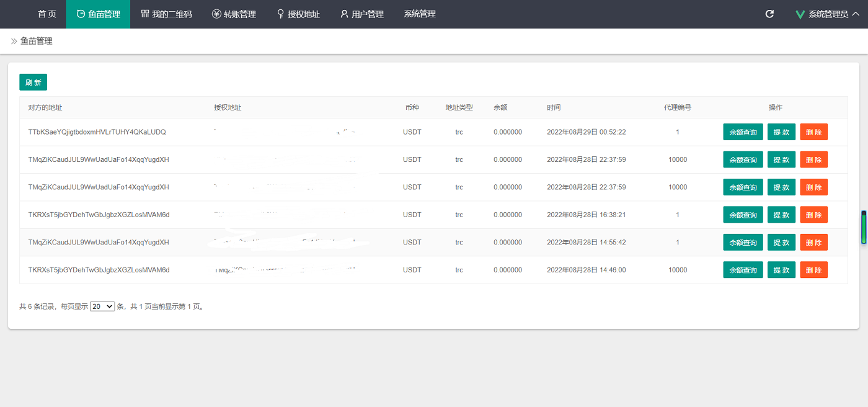868x407 pixels.
Task: Expand the 系统管理员 account menu arrow
Action: [x=856, y=14]
